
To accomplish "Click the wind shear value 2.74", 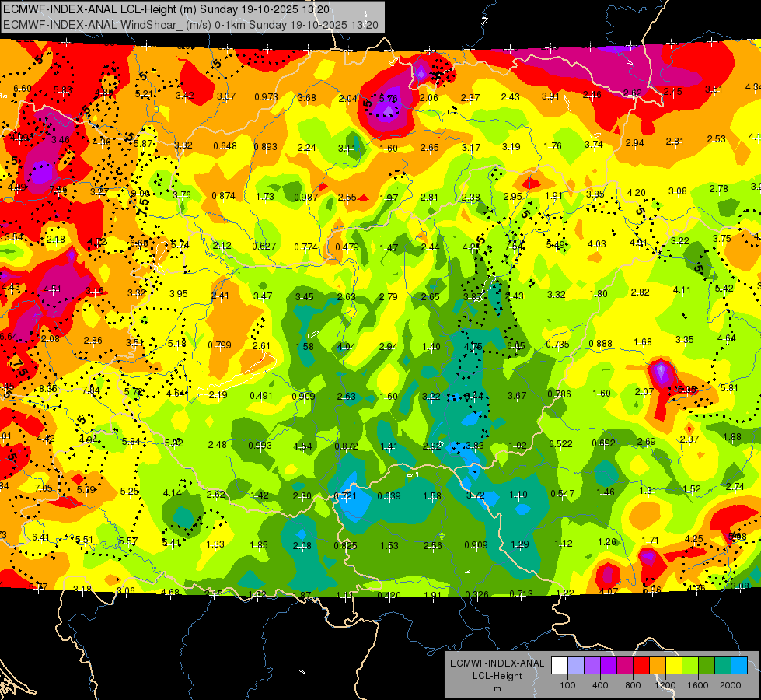I will 735,487.
